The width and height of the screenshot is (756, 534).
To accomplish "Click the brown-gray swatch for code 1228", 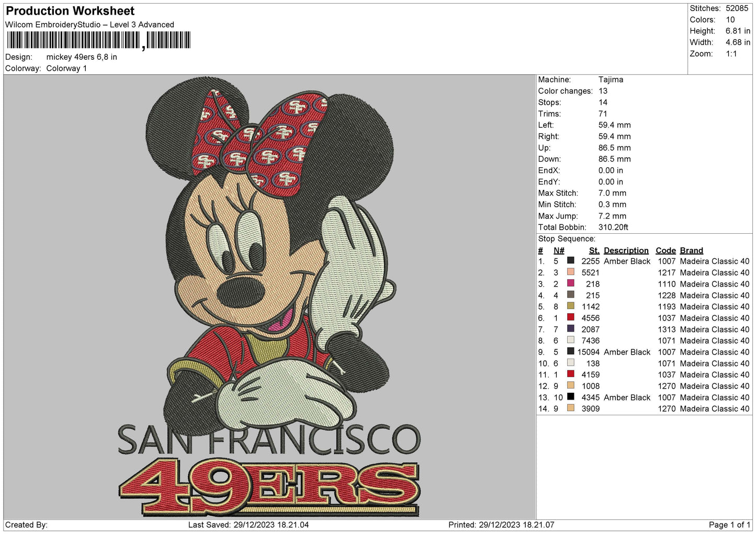I will point(571,294).
